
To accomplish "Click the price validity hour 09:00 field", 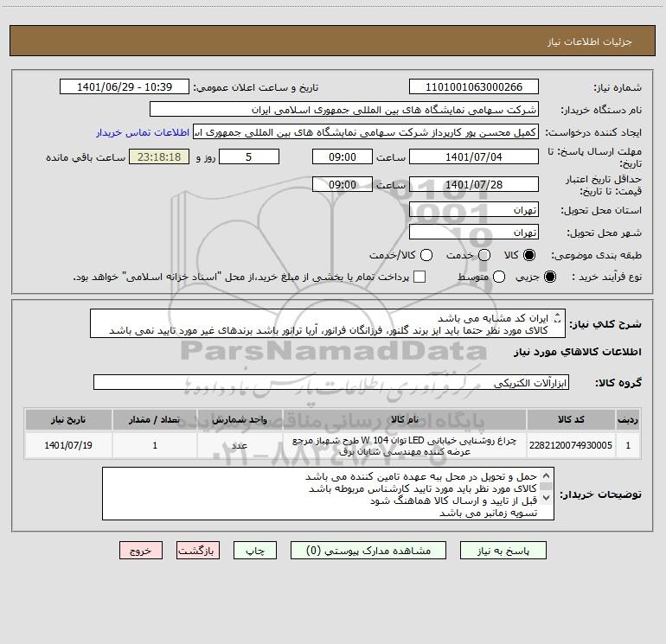I will [x=343, y=185].
